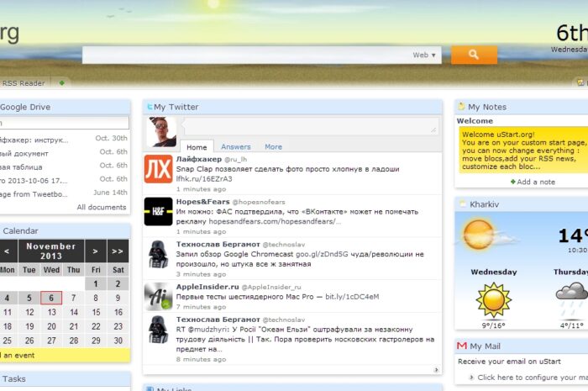
Task: Click the All documents link
Action: coord(102,207)
